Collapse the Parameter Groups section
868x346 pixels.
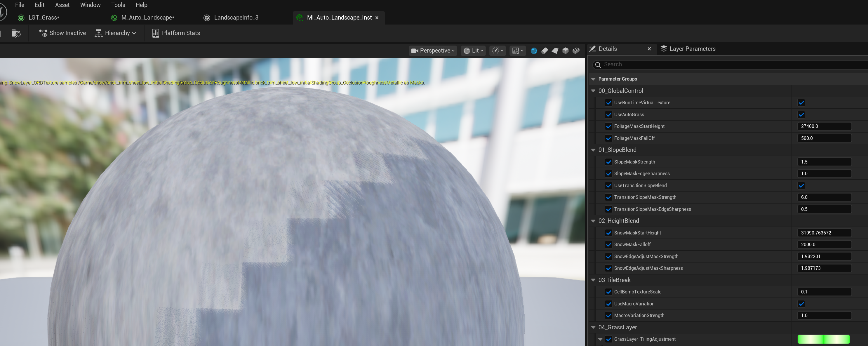593,79
